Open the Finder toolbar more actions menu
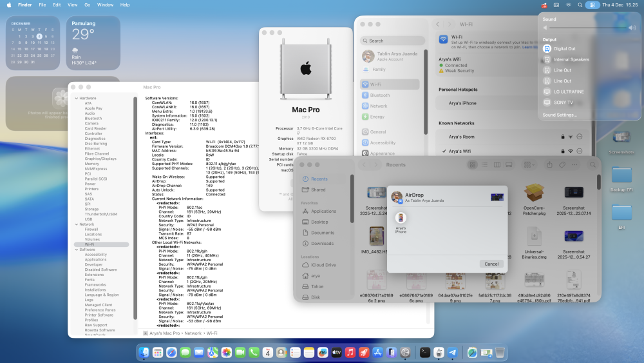The image size is (644, 363). (574, 165)
